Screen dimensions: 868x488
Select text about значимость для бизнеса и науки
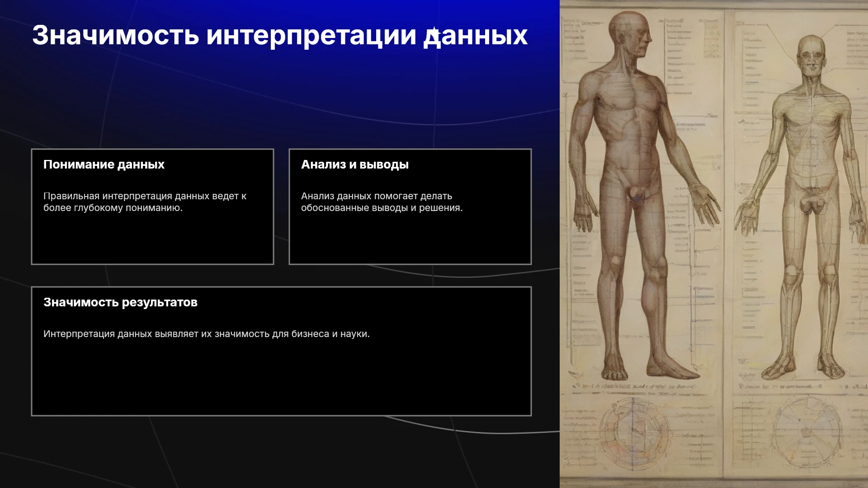(207, 334)
